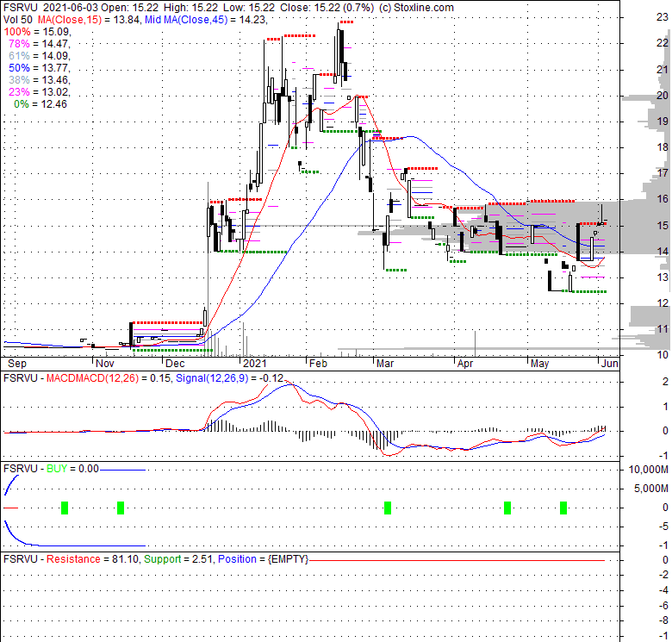Click the green buy marker under Mar
The image size is (672, 642).
[388, 508]
